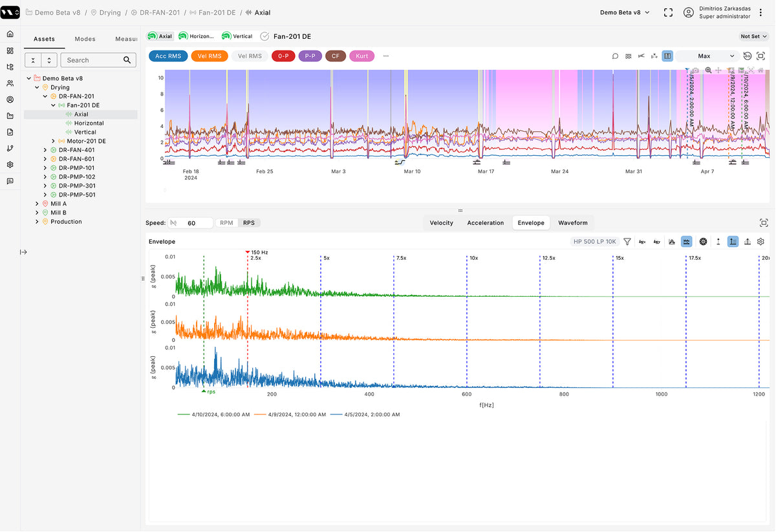Toggle the CF metric pill
This screenshot has height=532, width=776.
tap(336, 56)
